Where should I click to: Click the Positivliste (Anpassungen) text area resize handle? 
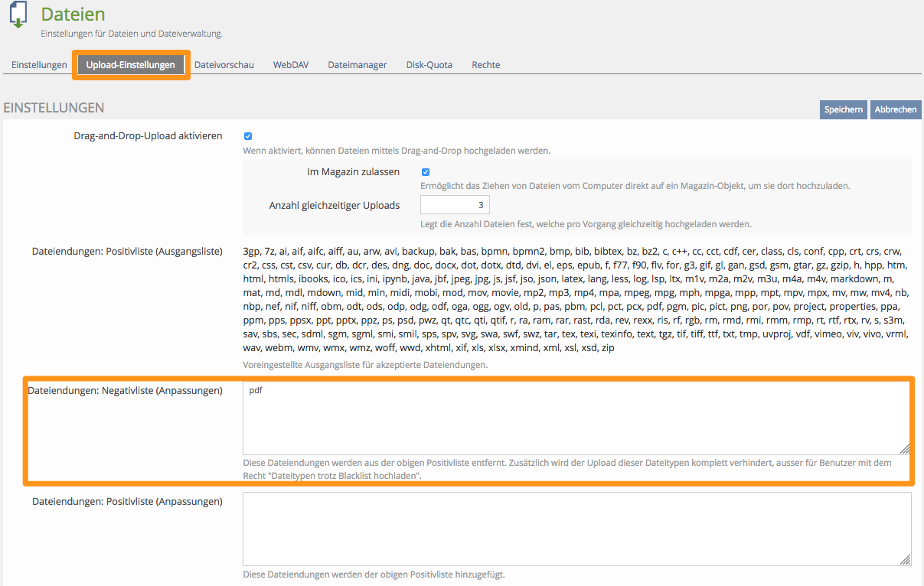(x=905, y=559)
